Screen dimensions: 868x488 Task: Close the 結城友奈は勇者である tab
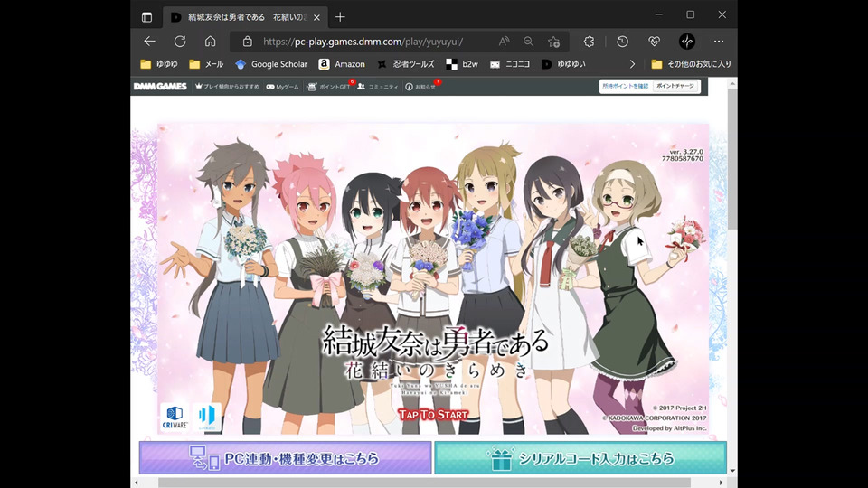click(316, 17)
